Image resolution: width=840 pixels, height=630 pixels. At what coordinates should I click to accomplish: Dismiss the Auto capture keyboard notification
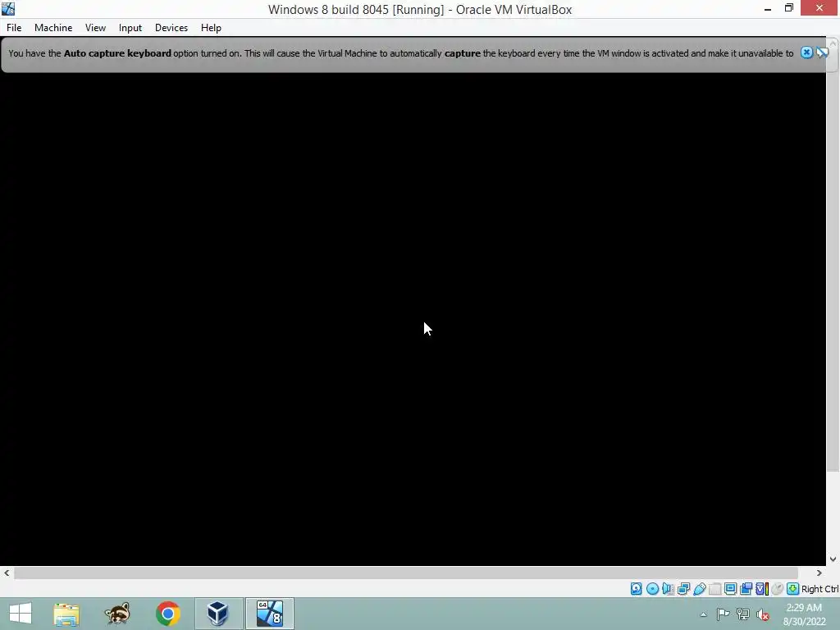(806, 52)
